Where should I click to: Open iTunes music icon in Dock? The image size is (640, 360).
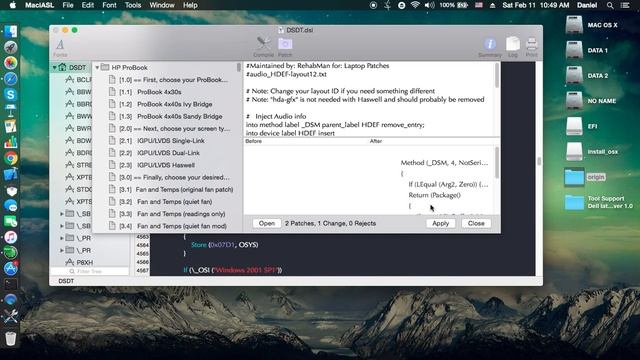pyautogui.click(x=11, y=237)
